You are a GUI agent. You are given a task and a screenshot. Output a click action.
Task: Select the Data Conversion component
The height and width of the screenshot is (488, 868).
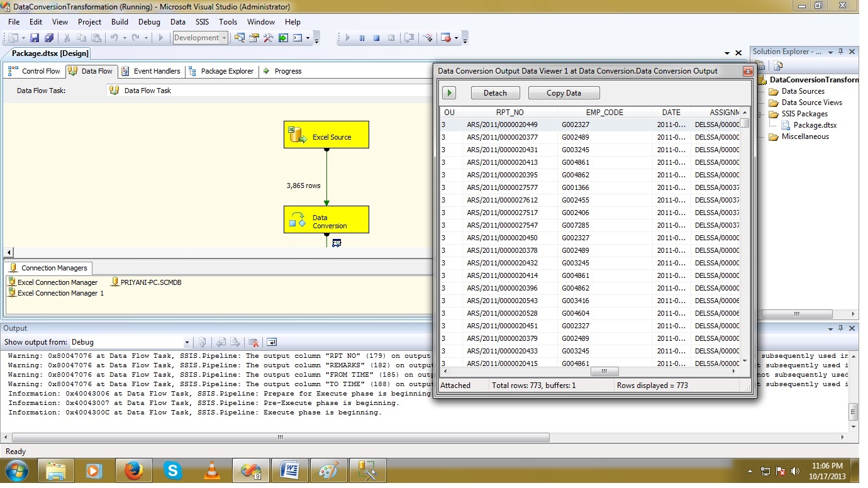pyautogui.click(x=326, y=220)
